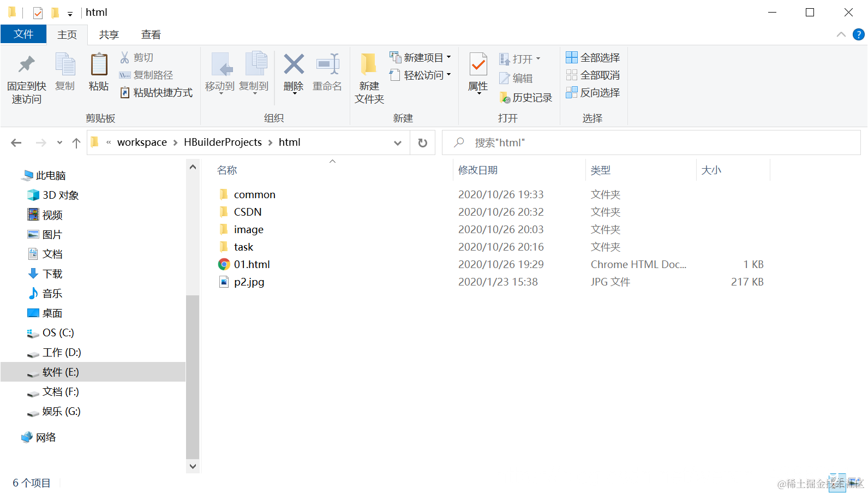Open the Open (打开) dropdown
Image resolution: width=868 pixels, height=493 pixels.
(x=519, y=58)
